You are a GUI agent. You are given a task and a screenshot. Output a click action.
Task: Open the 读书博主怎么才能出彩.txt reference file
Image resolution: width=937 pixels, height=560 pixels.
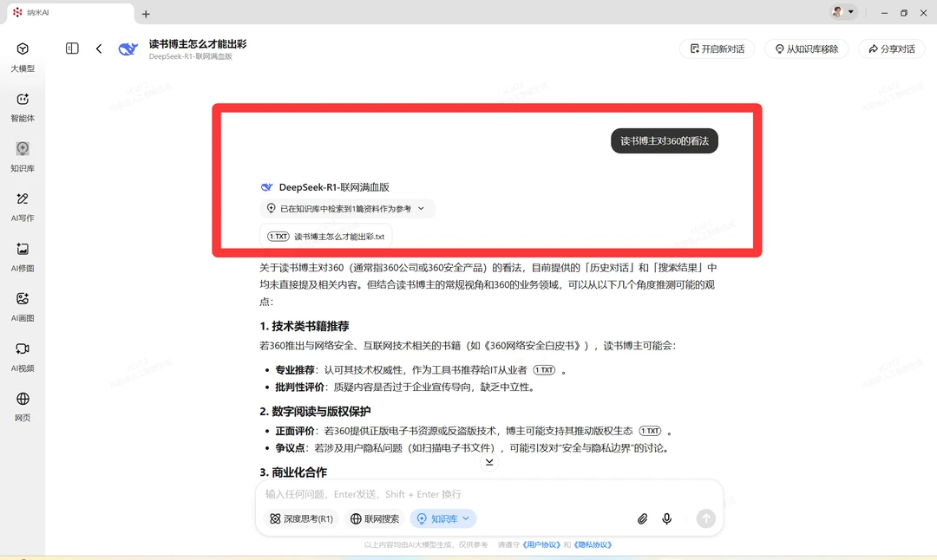(x=325, y=237)
